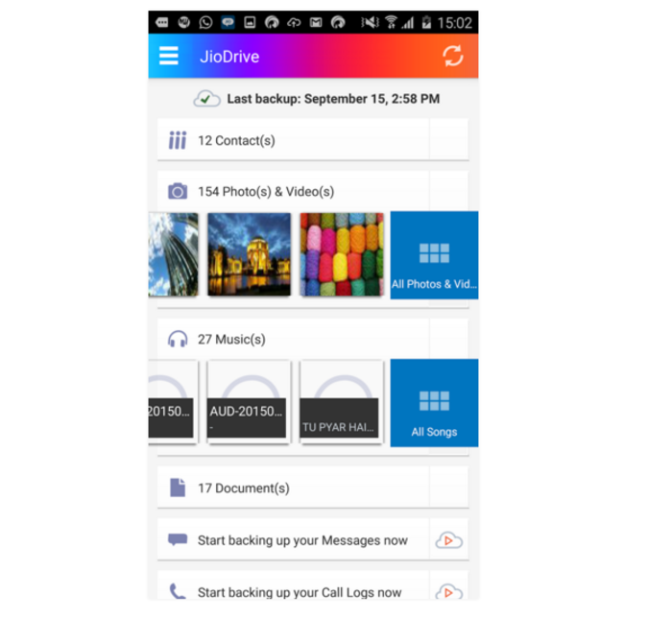
Task: Tap the contacts people icon
Action: tap(178, 140)
